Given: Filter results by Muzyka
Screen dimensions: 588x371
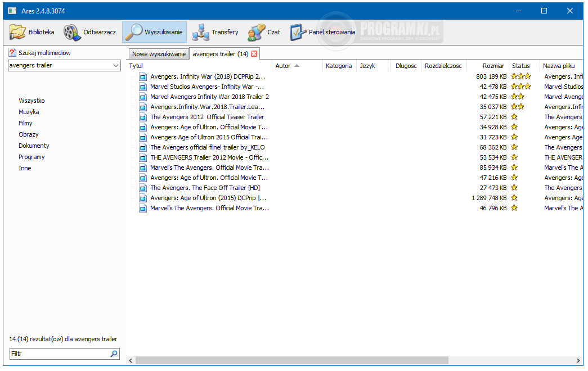Looking at the screenshot, I should tap(29, 112).
